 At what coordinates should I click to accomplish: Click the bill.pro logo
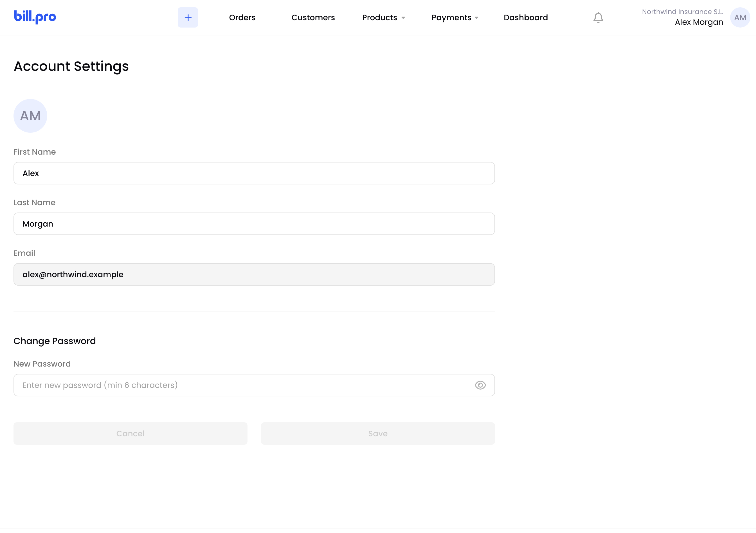(x=35, y=17)
